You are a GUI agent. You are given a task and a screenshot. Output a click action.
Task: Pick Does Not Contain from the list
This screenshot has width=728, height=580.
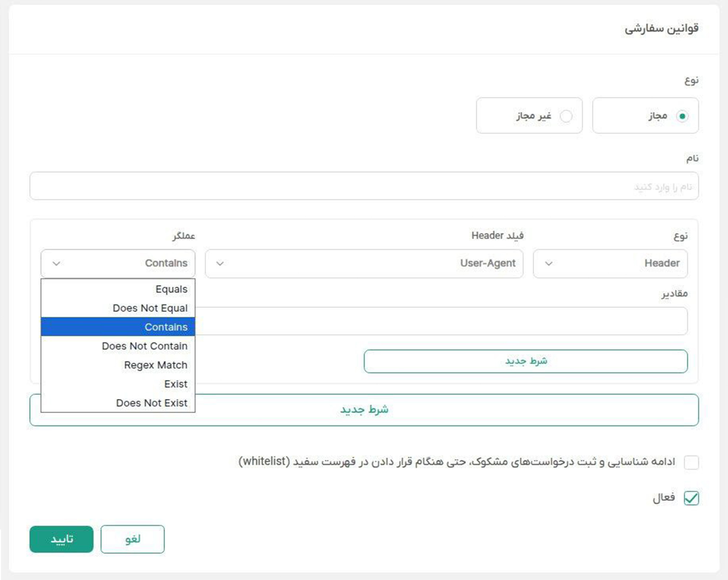[x=119, y=346]
